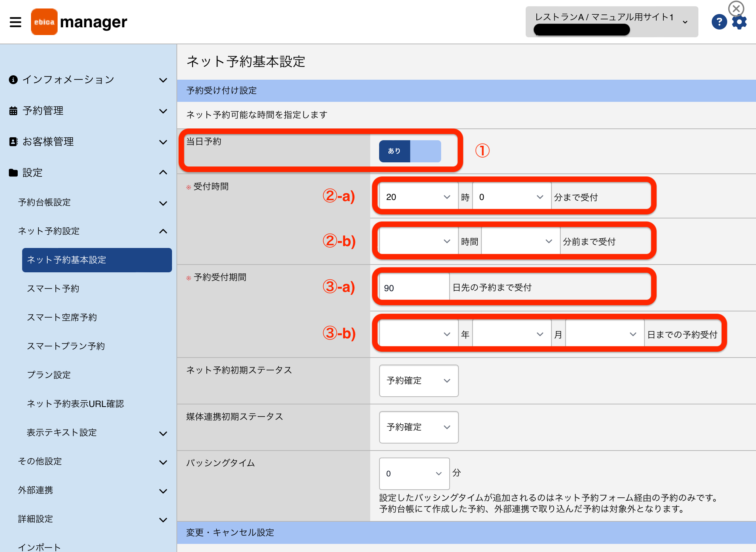Viewport: 756px width, 552px height.
Task: Click the インフォメーション info icon
Action: [13, 80]
